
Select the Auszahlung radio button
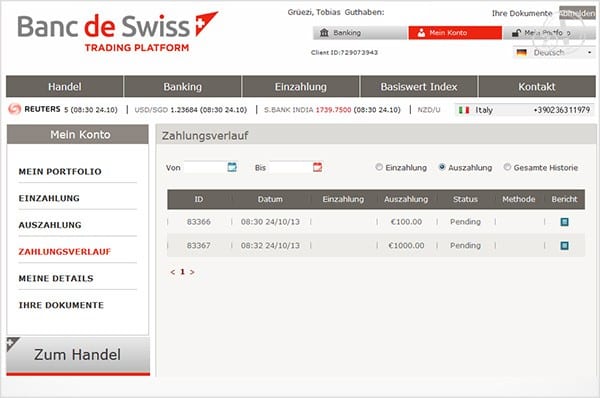pyautogui.click(x=442, y=167)
